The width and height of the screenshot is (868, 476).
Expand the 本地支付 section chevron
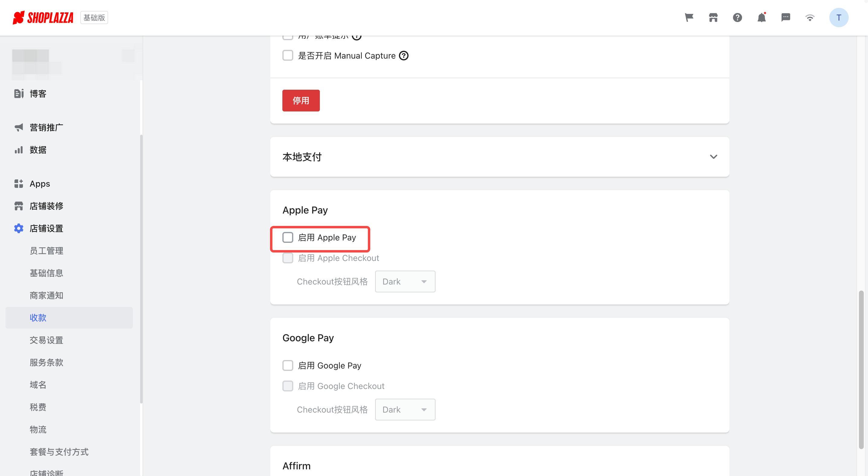(713, 157)
